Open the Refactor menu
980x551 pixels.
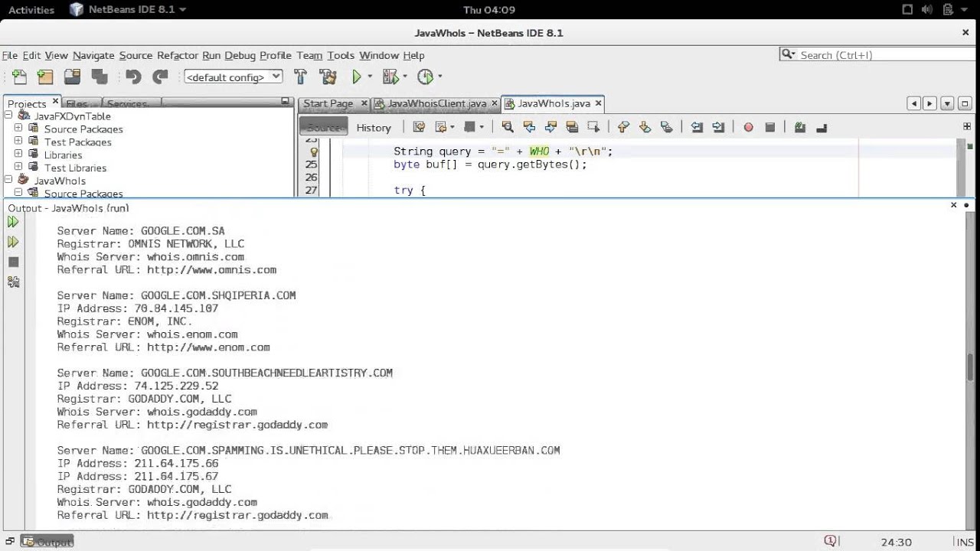(x=178, y=55)
